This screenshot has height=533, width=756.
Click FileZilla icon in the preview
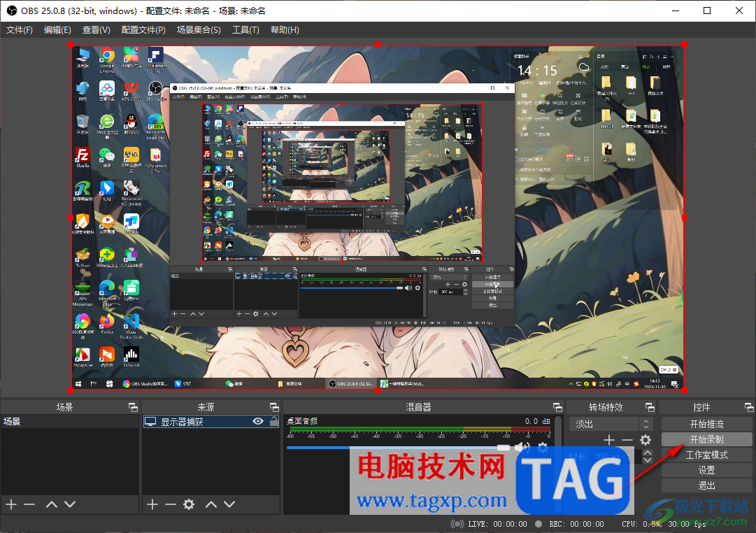(83, 157)
